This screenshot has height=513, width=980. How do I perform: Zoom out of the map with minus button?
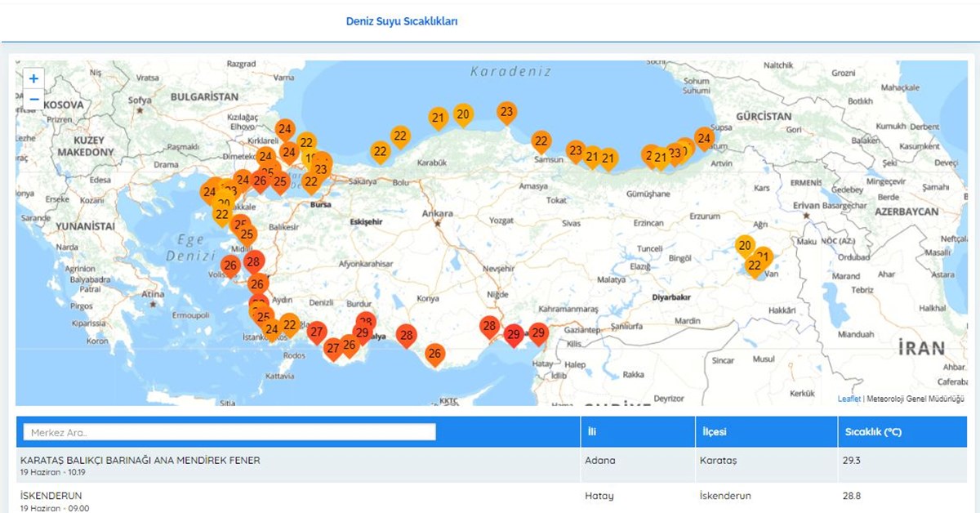point(33,100)
